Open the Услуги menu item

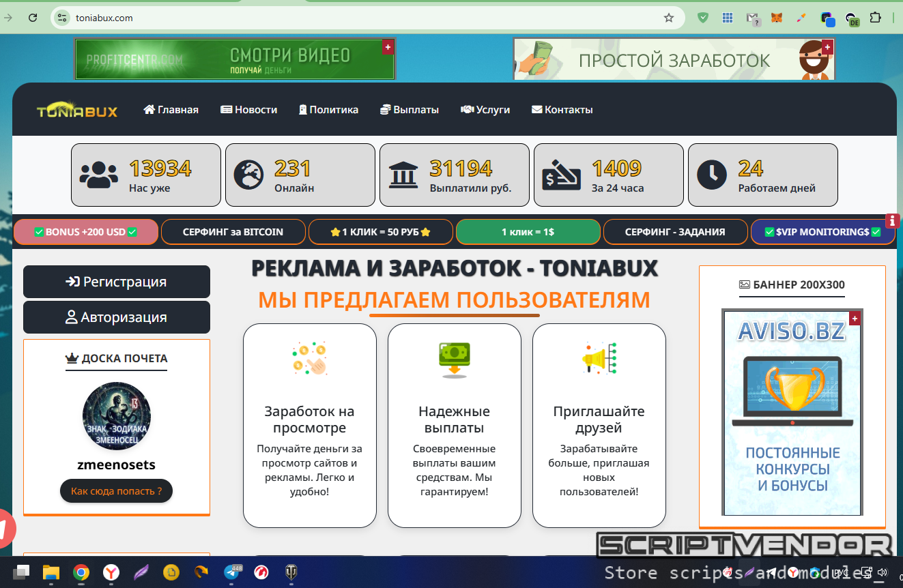pos(485,110)
